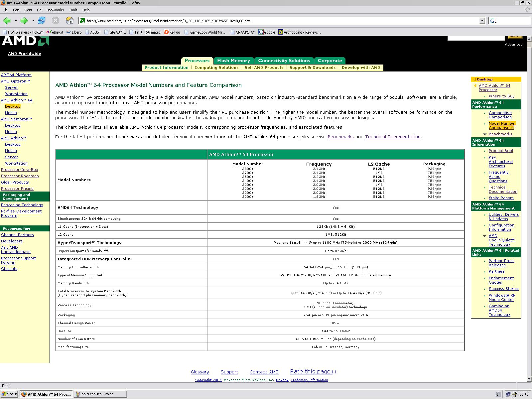Open the Support & Downloads link
Viewport: 532px width, 399px height.
tap(313, 67)
